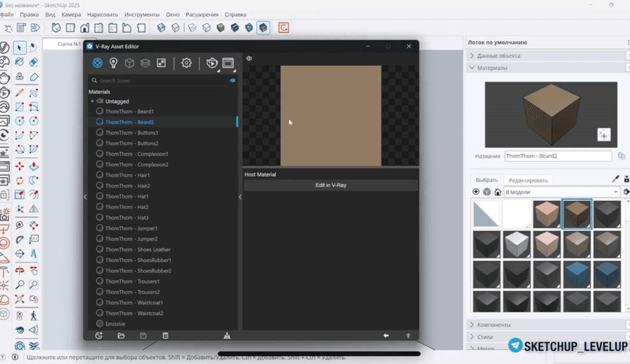Toggle Monochrome face style
The image size is (630, 364).
(x=249, y=28)
